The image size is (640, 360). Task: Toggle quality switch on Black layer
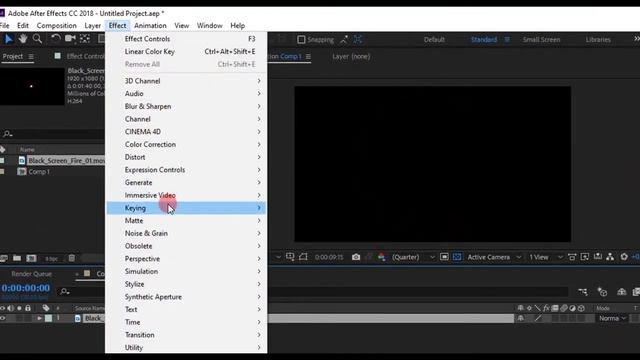coord(538,318)
